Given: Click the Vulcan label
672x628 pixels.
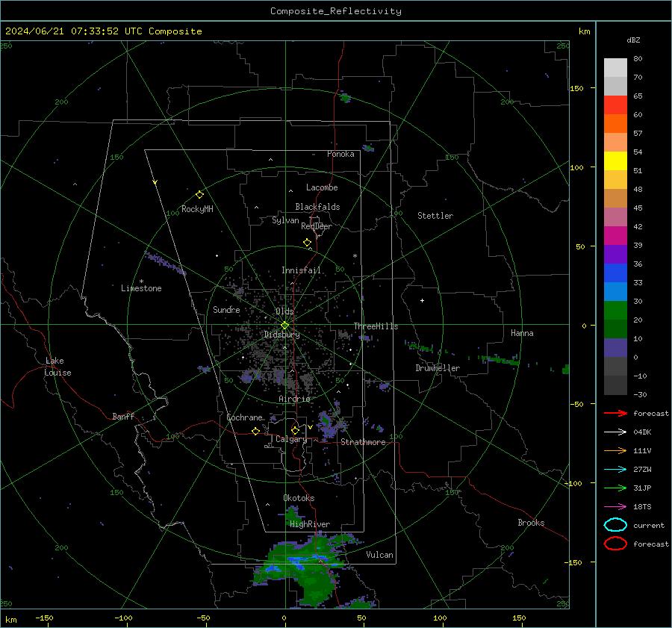Looking at the screenshot, I should click(380, 555).
